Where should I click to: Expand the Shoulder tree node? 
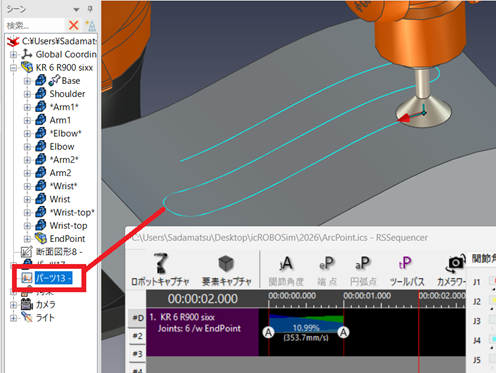point(27,94)
